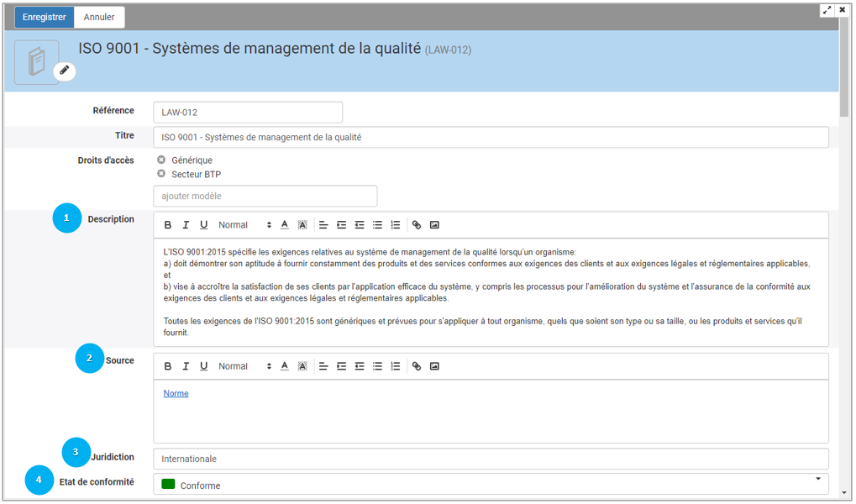This screenshot has height=504, width=856.
Task: Click the pencil edit icon on the document image
Action: coord(65,71)
